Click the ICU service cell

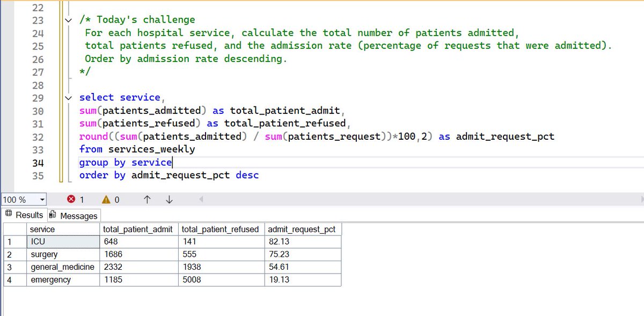tap(64, 242)
